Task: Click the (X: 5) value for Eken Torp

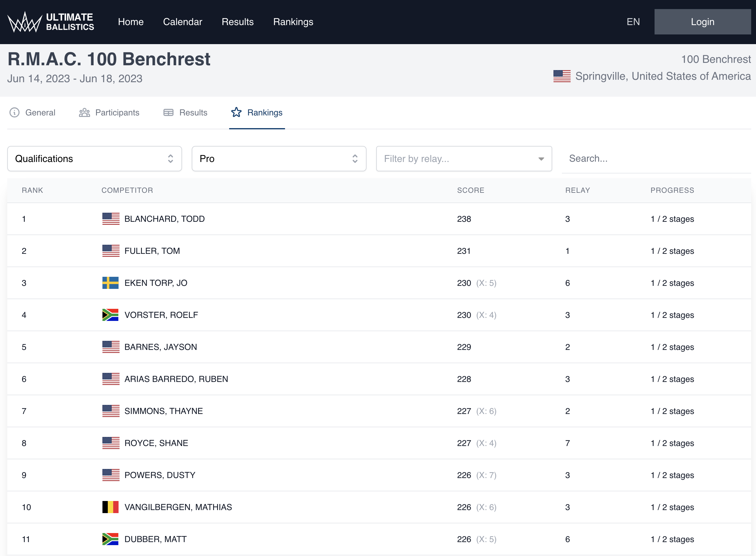Action: (486, 283)
